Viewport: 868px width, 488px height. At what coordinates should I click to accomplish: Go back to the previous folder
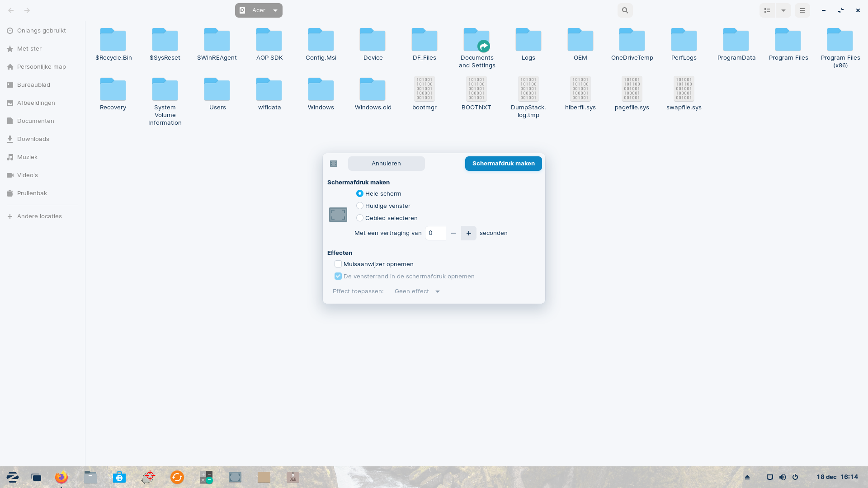[x=11, y=10]
